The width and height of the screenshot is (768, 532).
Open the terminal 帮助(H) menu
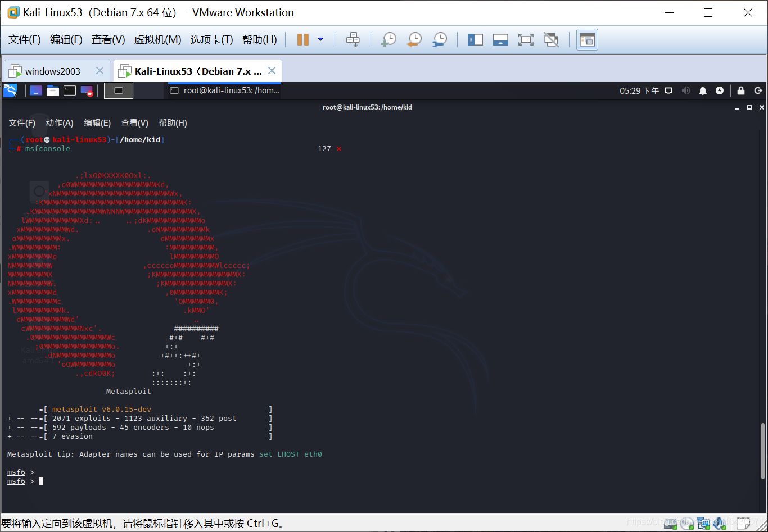173,123
